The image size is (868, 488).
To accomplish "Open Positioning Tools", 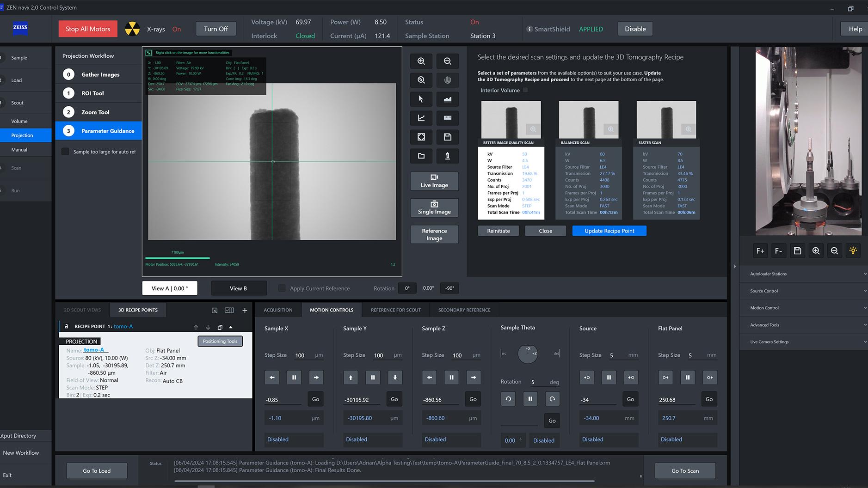I will [220, 341].
